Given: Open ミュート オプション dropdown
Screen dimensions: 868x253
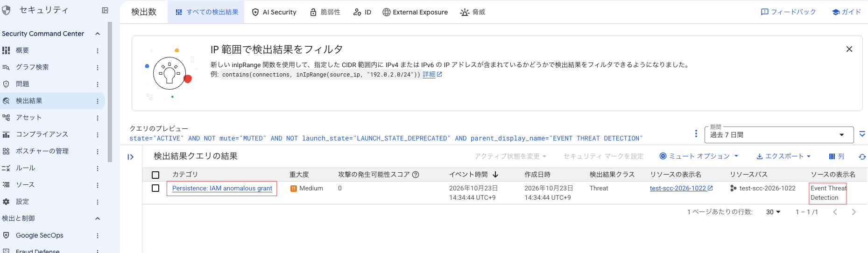Looking at the screenshot, I should point(699,156).
